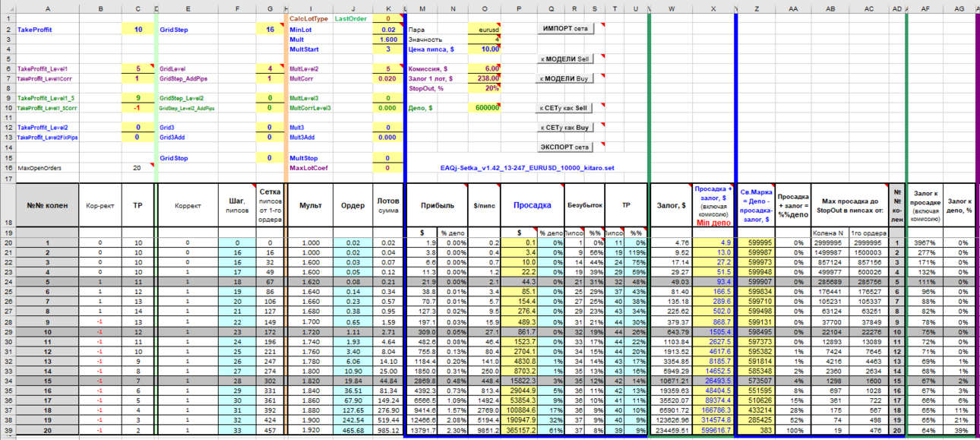This screenshot has width=980, height=440.
Task: Click the ЭКСПОРТ сета button
Action: click(x=564, y=147)
